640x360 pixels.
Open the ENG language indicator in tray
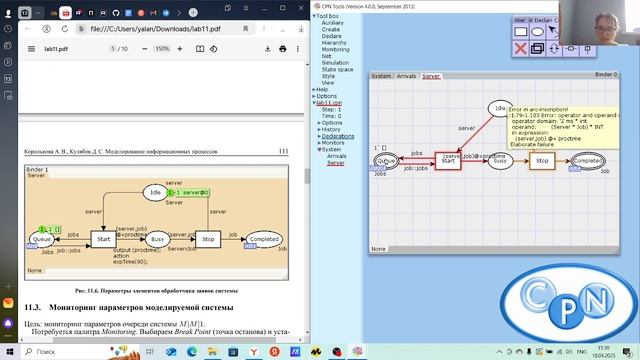point(582,351)
